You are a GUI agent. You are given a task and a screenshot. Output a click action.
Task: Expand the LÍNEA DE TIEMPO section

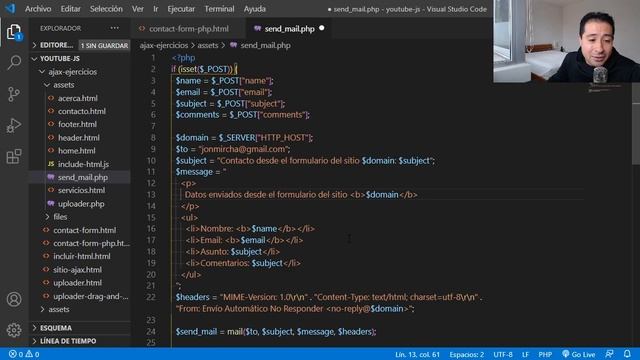pos(68,341)
